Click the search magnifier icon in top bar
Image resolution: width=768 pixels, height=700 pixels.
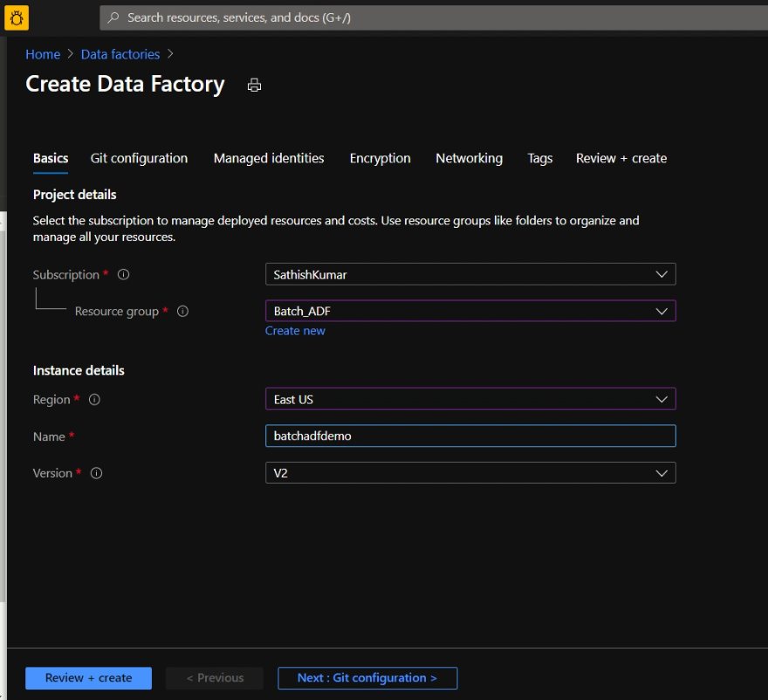113,17
